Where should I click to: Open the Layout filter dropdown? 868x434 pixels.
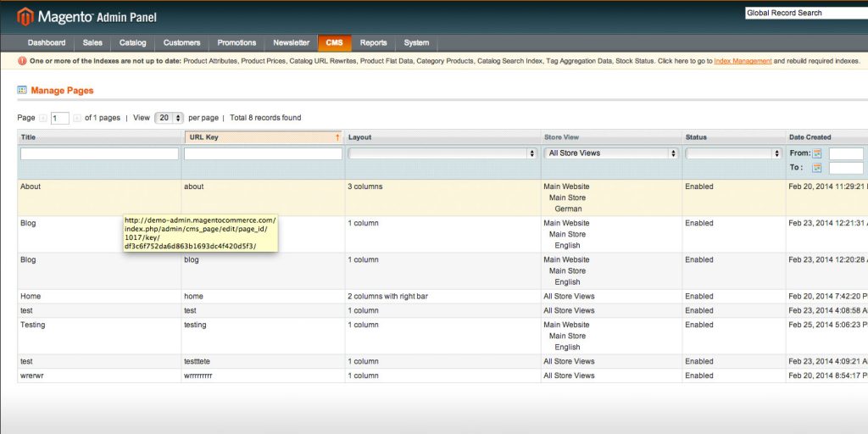click(442, 153)
